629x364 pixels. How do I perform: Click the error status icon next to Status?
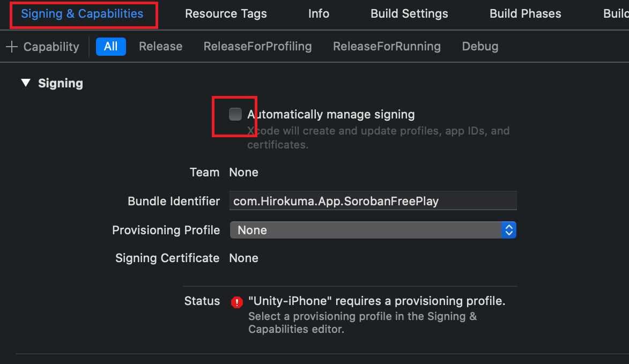[x=236, y=302]
